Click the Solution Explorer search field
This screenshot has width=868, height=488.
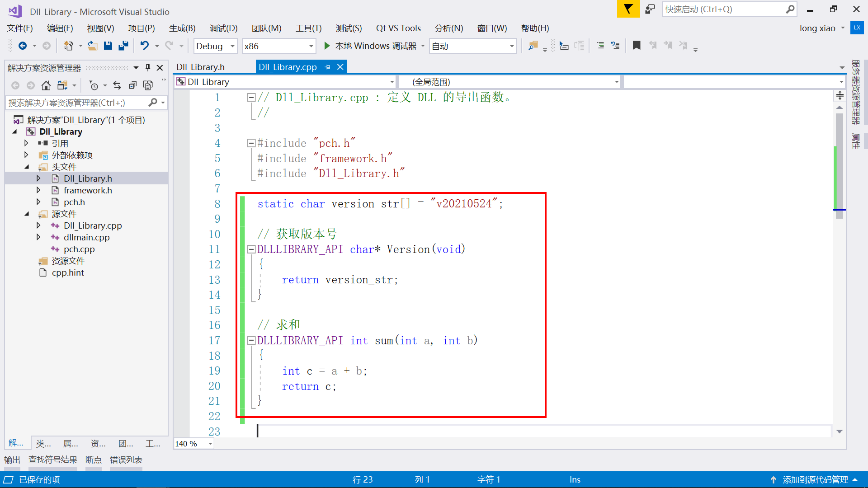[77, 103]
